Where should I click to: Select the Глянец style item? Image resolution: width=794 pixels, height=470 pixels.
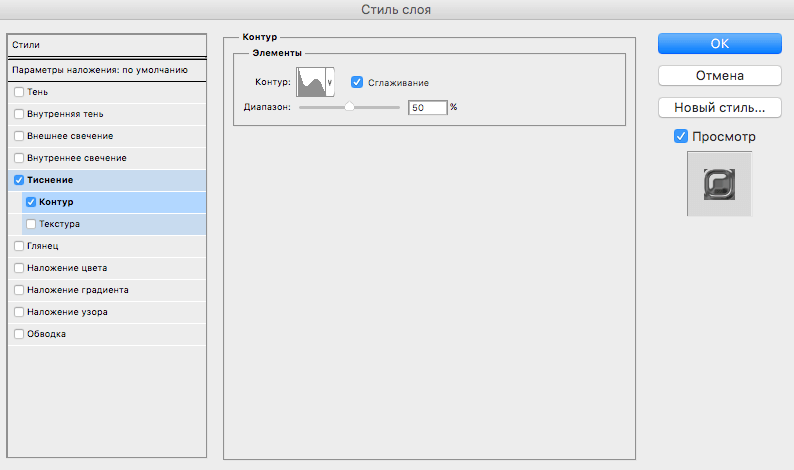43,246
